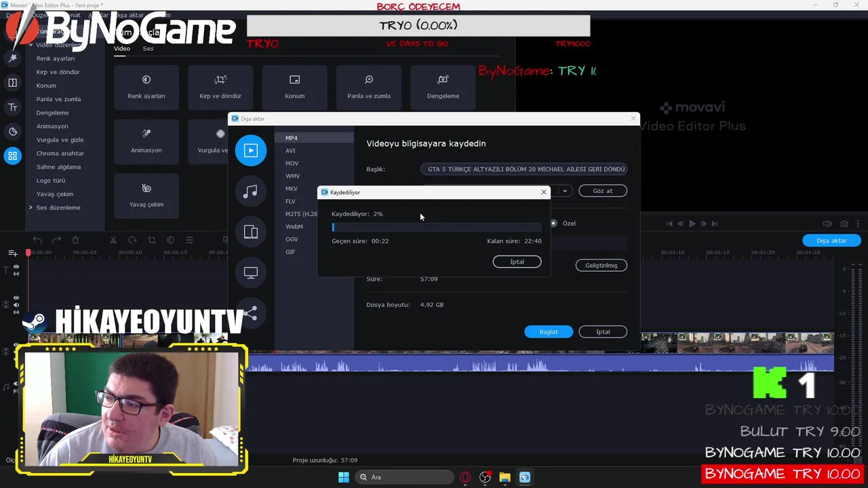Open the Titles (Tt) panel
The height and width of the screenshot is (488, 868).
(x=12, y=107)
